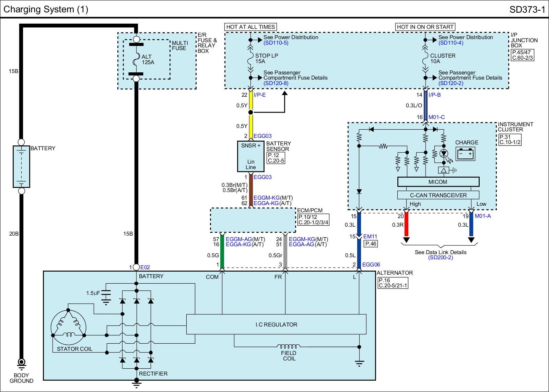Viewport: 549px width, 392px height.
Task: Click the field coil symbol
Action: [288, 346]
